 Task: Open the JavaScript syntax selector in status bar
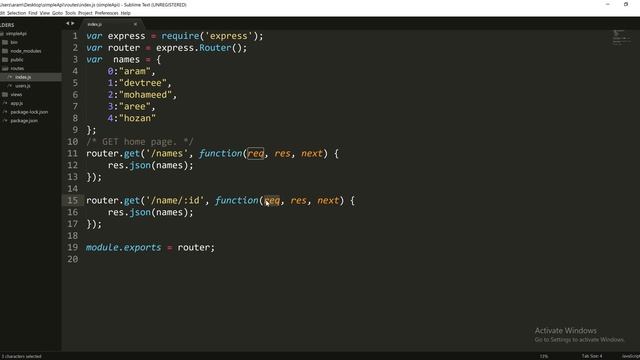[x=631, y=356]
